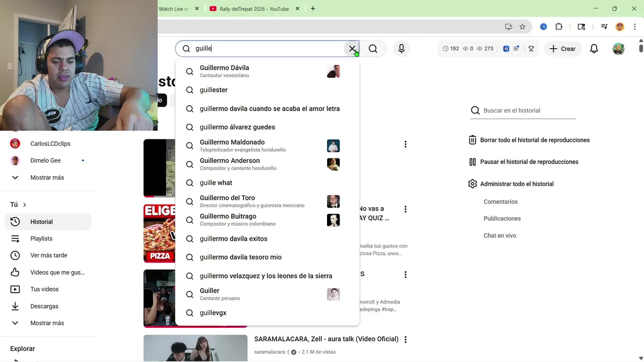
Task: Clear the search box with the X
Action: 352,49
